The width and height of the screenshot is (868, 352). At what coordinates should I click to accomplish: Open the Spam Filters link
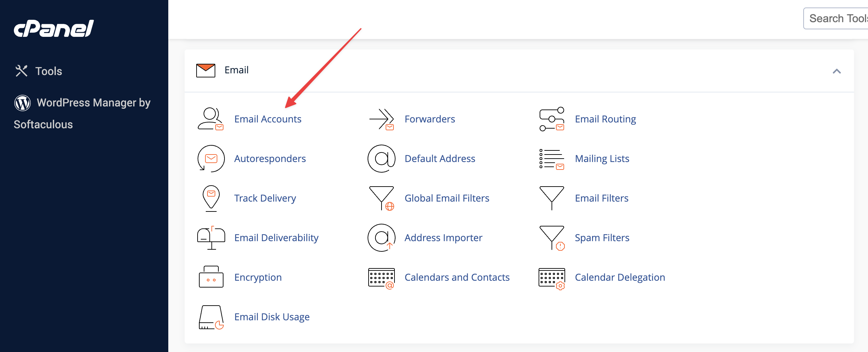(602, 238)
